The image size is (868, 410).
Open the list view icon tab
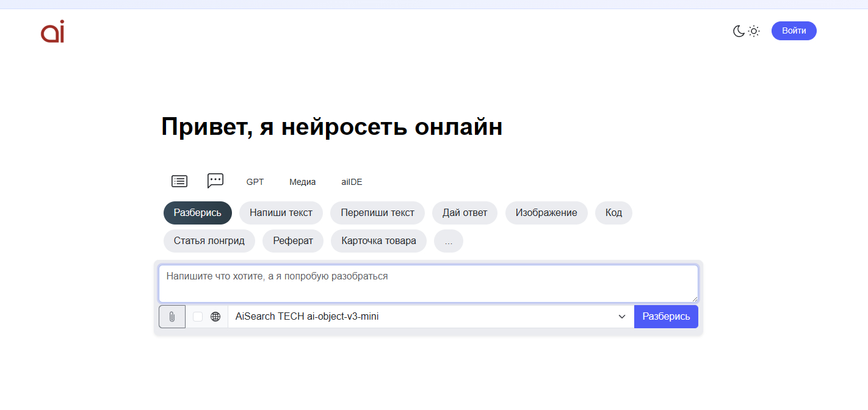(x=179, y=181)
